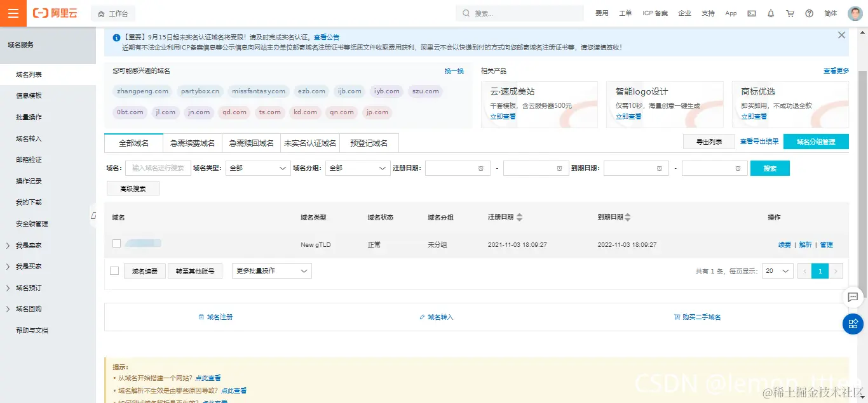Open 高级搜索 advanced search
The image size is (868, 403).
point(133,188)
